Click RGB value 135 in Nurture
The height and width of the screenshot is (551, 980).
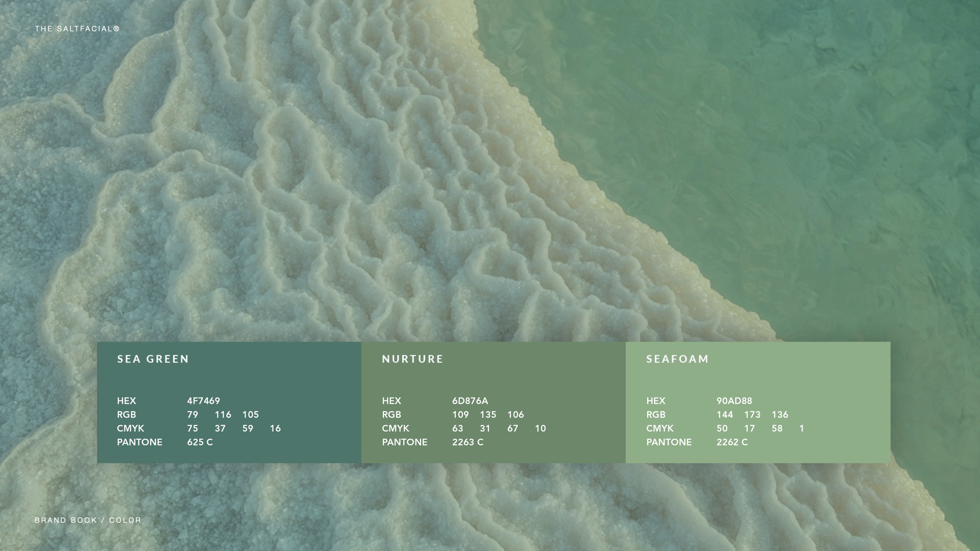[487, 414]
